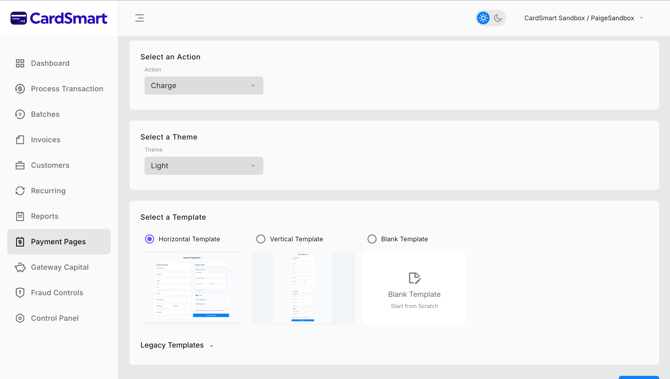
Task: Click the Fraud Controls shield icon
Action: (20, 293)
